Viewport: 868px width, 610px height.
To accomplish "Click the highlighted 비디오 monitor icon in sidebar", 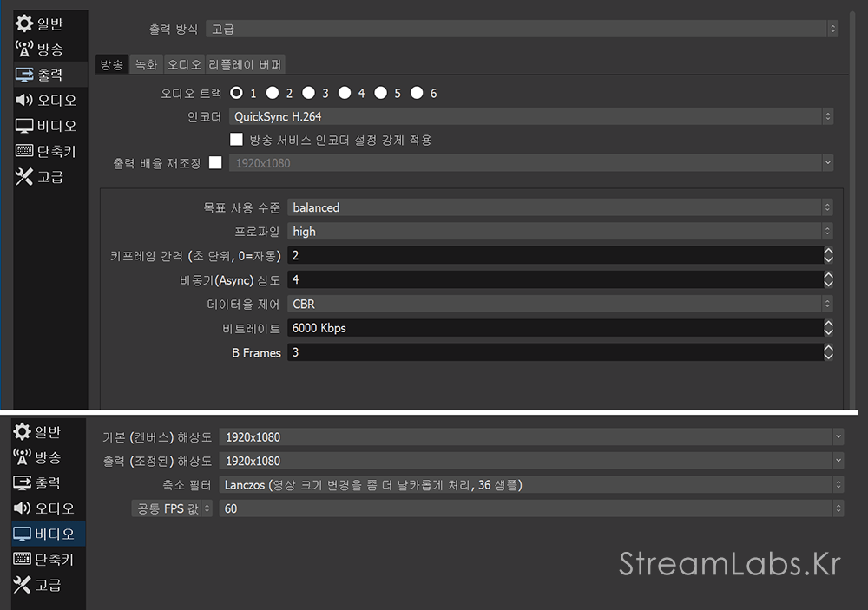I will [x=23, y=534].
